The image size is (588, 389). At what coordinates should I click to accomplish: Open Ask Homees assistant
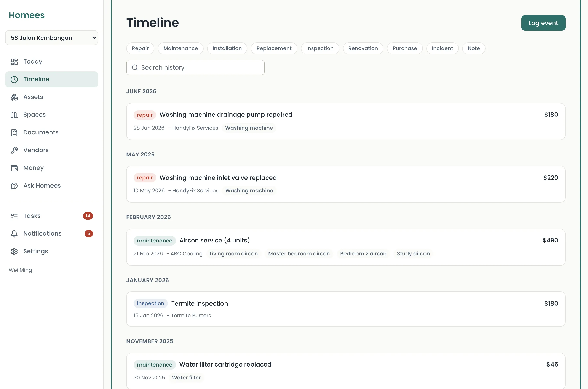(52, 186)
